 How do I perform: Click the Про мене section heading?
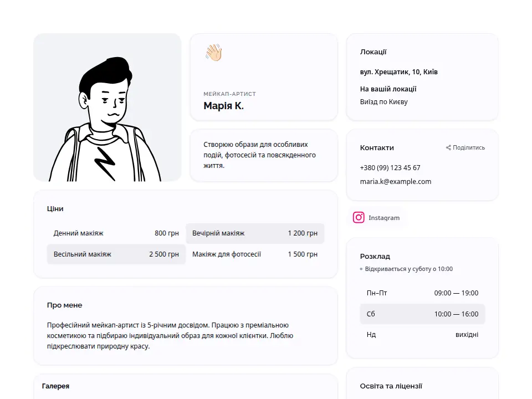click(x=64, y=305)
